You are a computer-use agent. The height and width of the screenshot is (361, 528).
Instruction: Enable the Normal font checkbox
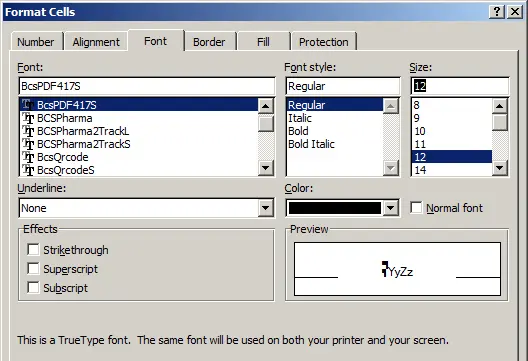coord(416,207)
